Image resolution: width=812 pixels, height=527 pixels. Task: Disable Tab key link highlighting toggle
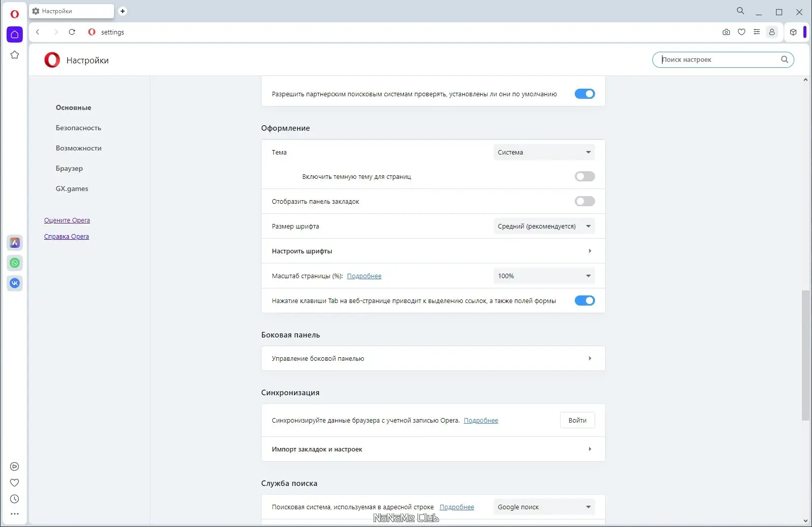coord(584,300)
